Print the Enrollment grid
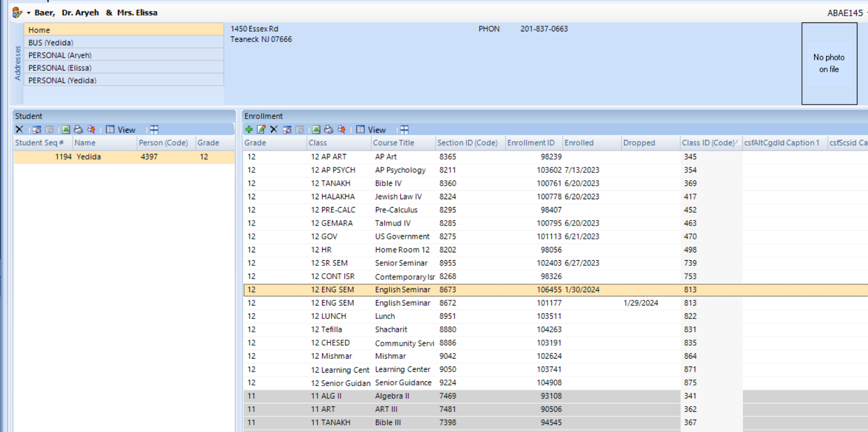The image size is (868, 432). pos(329,130)
